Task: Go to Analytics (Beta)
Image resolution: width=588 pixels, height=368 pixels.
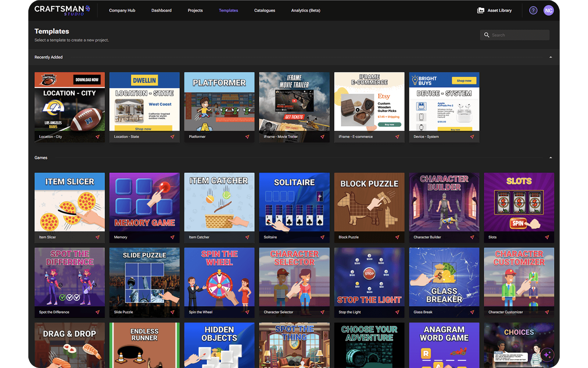Action: (306, 10)
